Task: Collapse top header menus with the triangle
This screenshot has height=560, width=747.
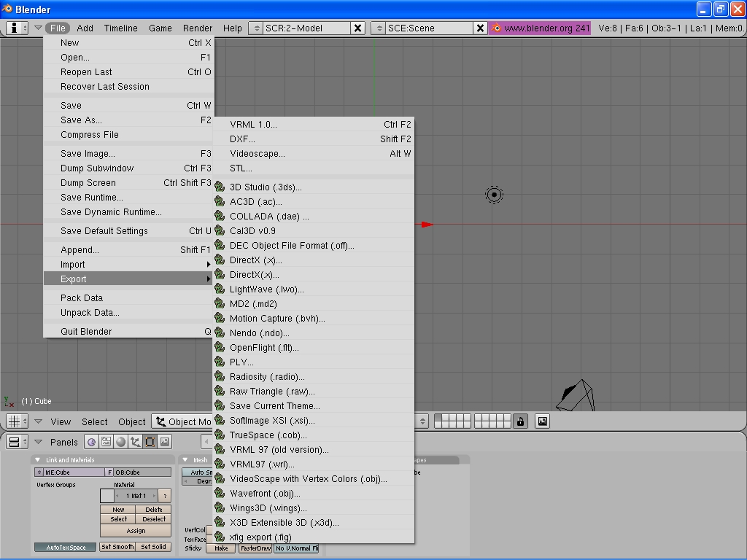Action: [x=39, y=28]
